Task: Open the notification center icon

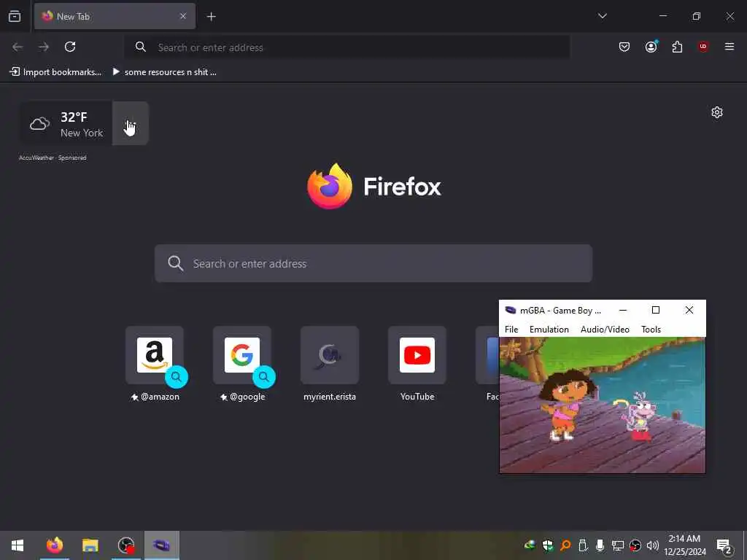Action: (x=724, y=545)
